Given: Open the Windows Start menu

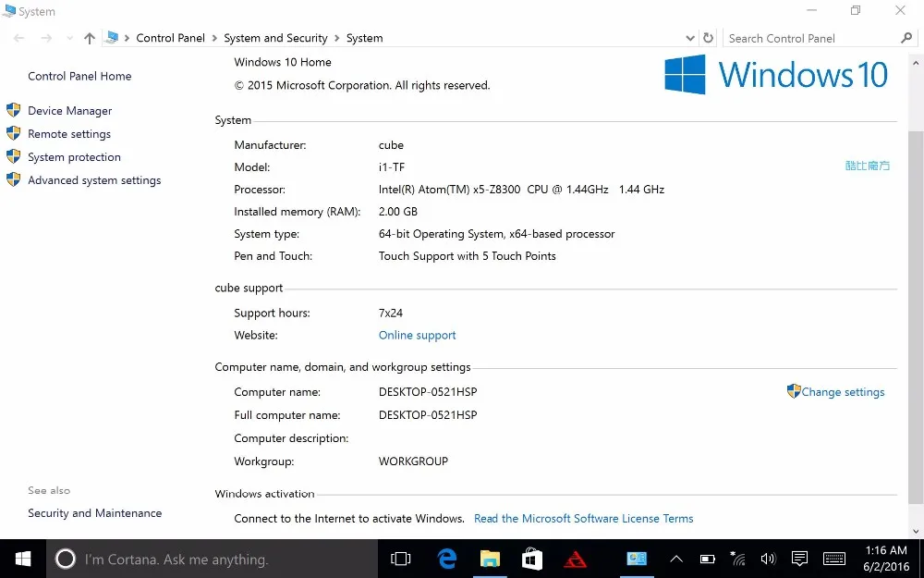Looking at the screenshot, I should pyautogui.click(x=23, y=559).
